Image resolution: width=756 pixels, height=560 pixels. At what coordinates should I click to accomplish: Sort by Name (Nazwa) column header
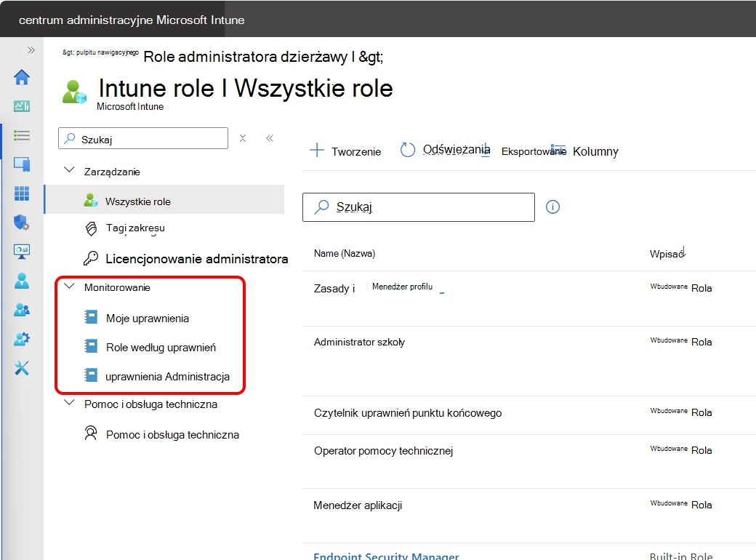(x=345, y=253)
